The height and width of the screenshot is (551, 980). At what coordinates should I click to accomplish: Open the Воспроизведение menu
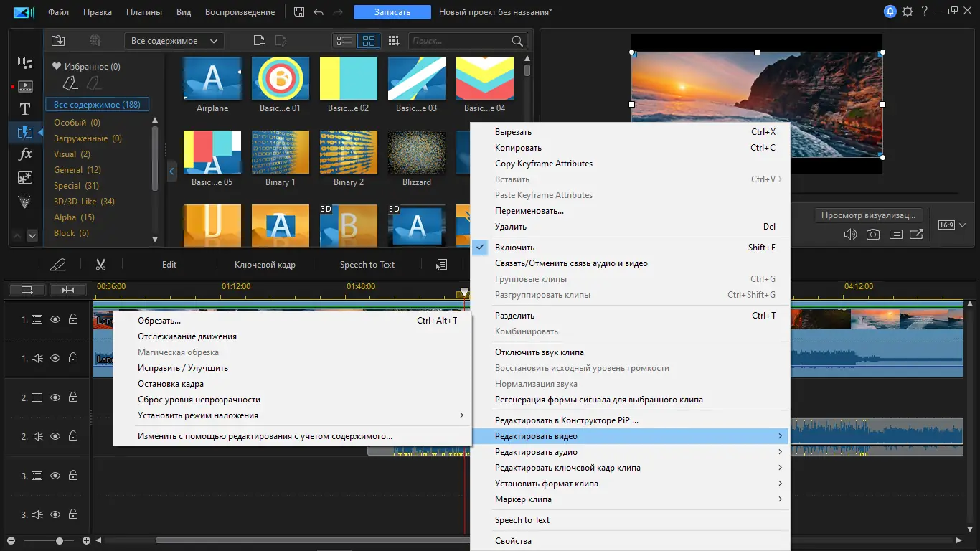click(240, 12)
